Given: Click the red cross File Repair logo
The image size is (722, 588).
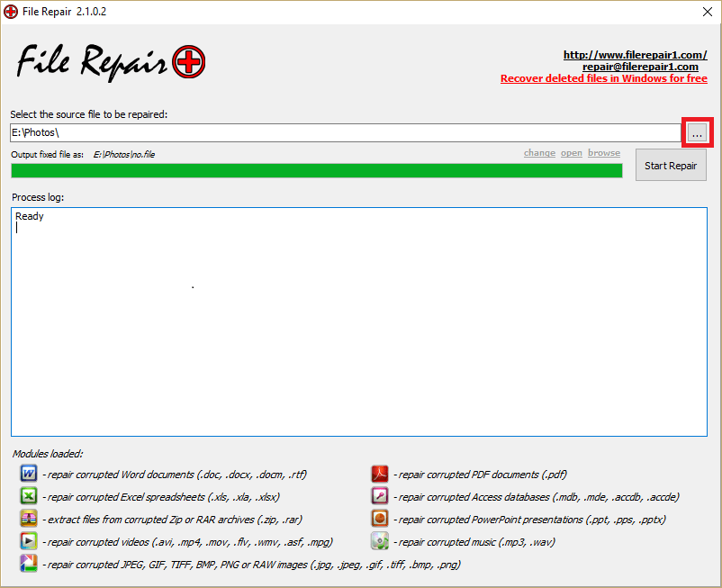Looking at the screenshot, I should pos(189,62).
